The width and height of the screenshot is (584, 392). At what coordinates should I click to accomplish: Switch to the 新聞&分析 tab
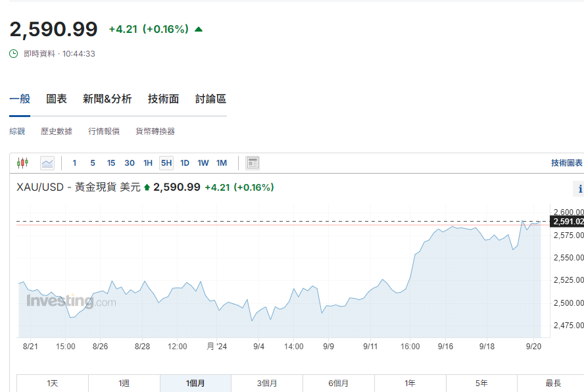coord(108,99)
